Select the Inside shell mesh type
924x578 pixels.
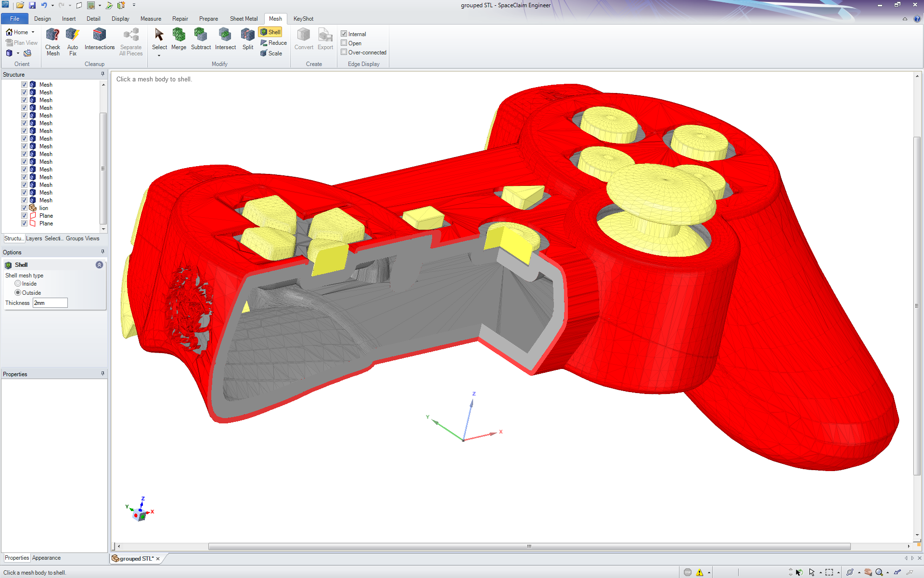click(18, 284)
